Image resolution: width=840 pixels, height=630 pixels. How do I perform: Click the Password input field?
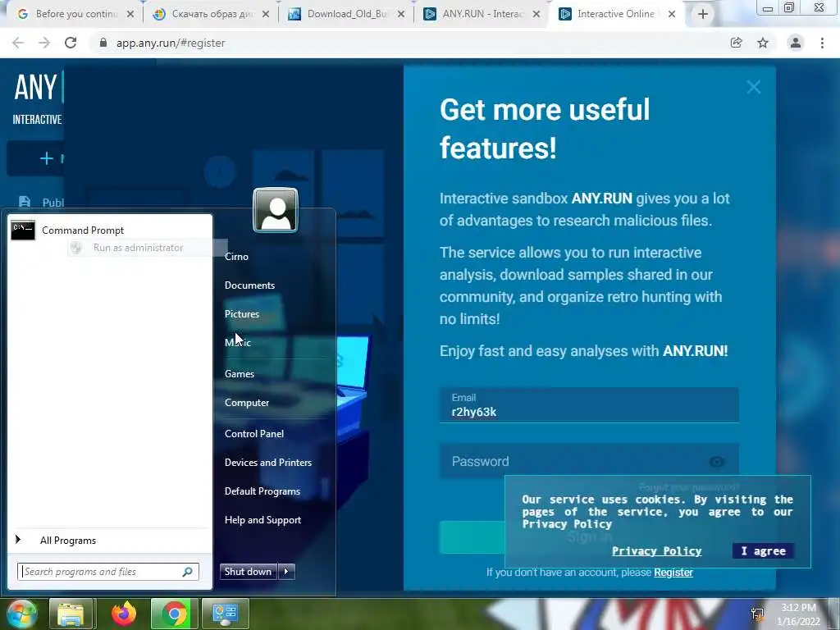(x=589, y=461)
